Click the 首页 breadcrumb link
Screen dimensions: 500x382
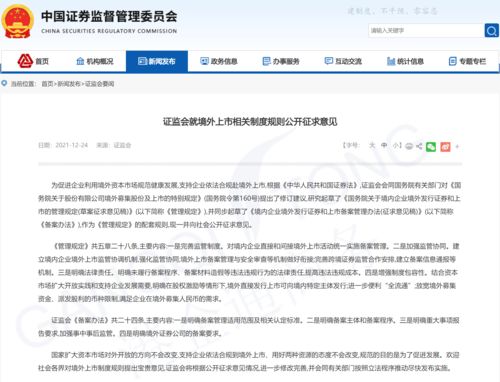click(x=47, y=84)
